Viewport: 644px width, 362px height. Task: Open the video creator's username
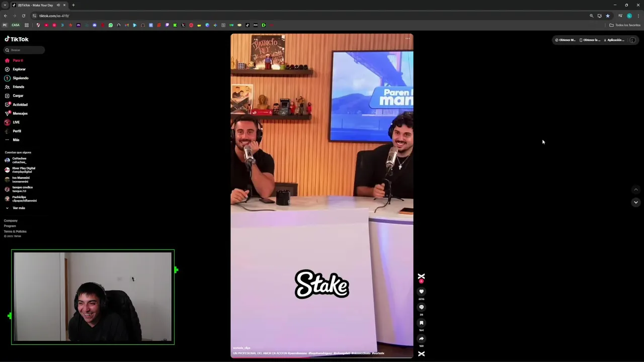click(x=242, y=348)
